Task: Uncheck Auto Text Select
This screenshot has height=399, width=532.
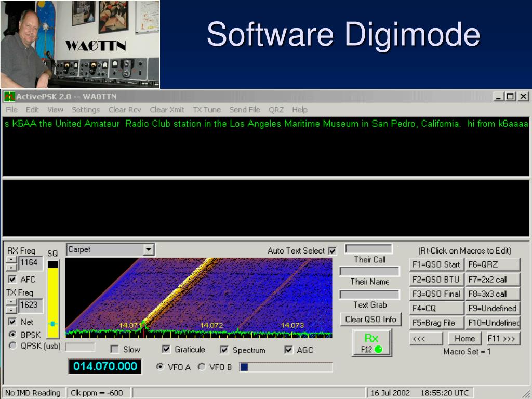Action: tap(331, 250)
